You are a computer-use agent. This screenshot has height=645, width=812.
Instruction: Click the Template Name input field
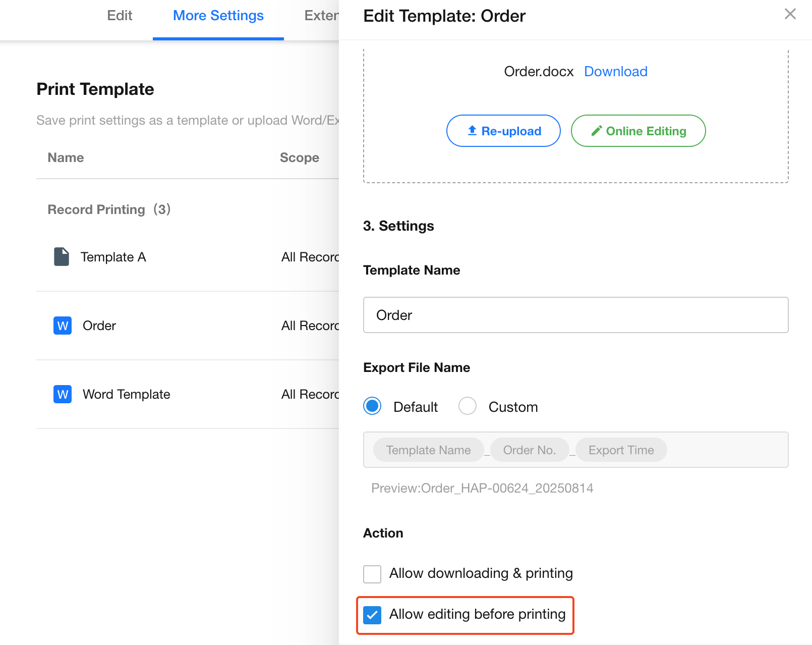click(575, 315)
